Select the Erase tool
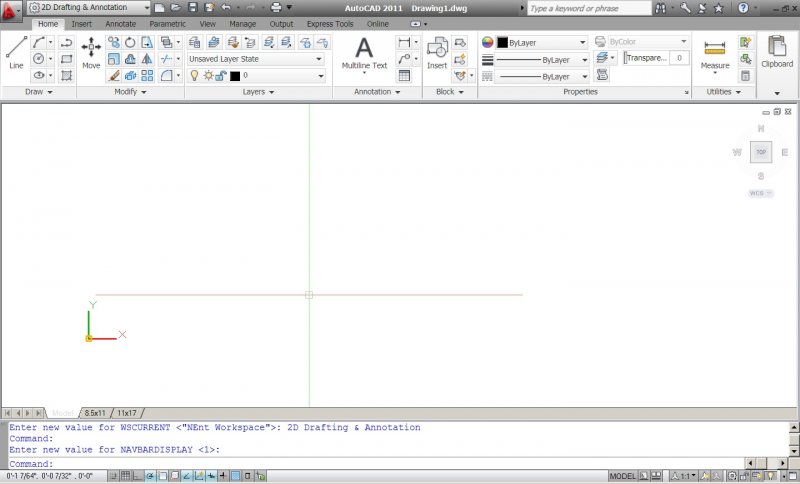Viewport: 800px width, 484px height. [x=114, y=75]
